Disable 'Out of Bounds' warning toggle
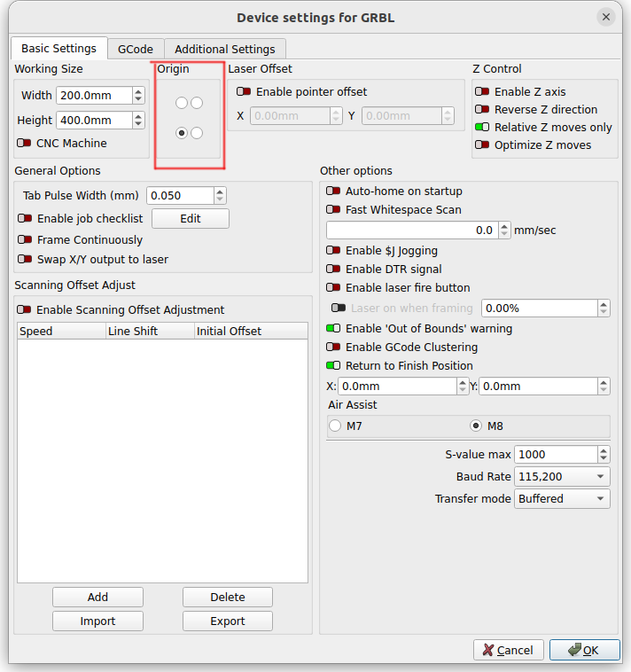Image resolution: width=631 pixels, height=672 pixels. (x=333, y=328)
